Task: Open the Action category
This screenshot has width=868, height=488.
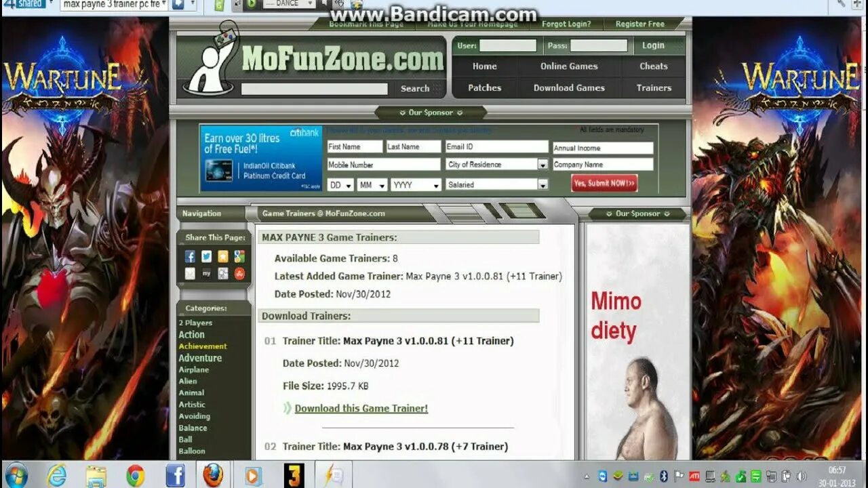Action: (192, 335)
